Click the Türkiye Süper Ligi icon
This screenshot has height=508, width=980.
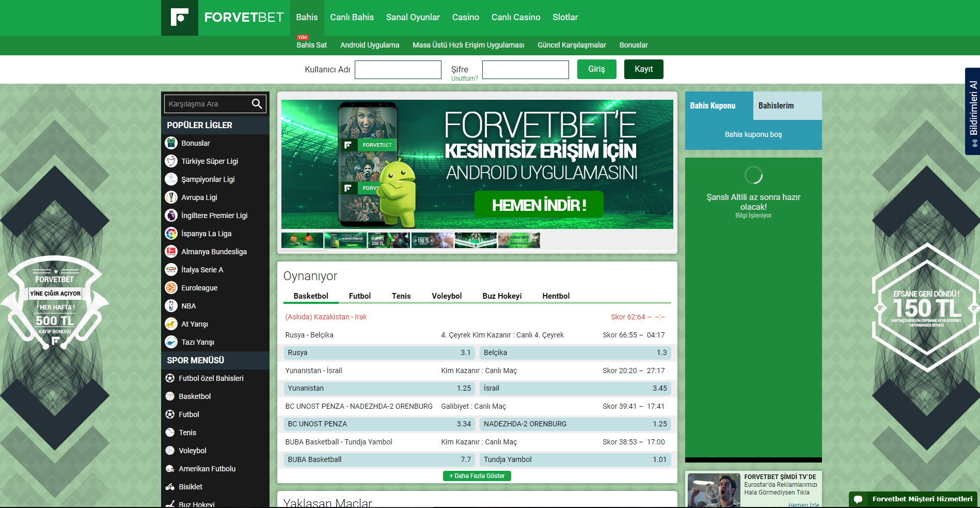171,161
